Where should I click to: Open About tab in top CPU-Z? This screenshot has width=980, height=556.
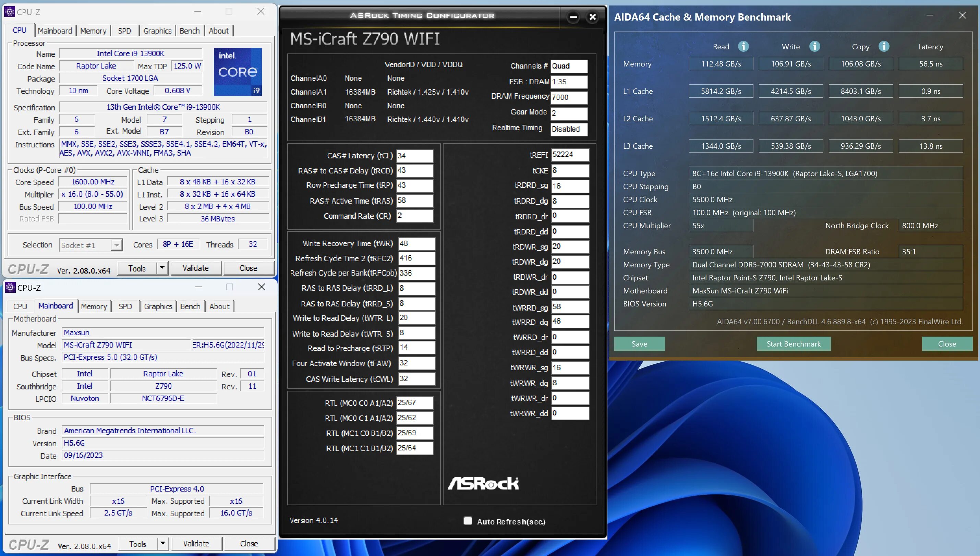pyautogui.click(x=218, y=31)
